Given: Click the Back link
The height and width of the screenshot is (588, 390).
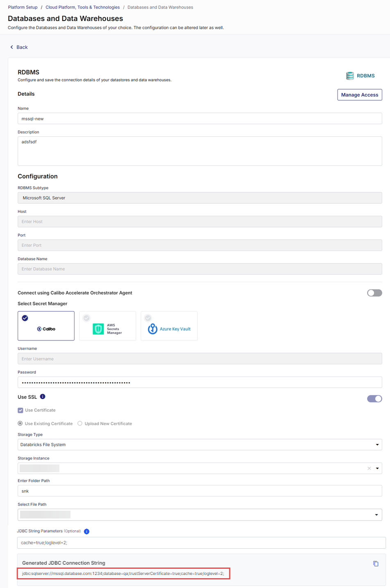Looking at the screenshot, I should [19, 47].
